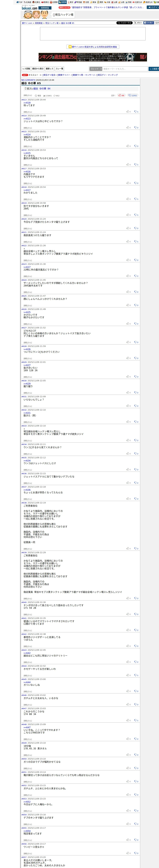The image size is (159, 868).
Task: Select 関西 in the region bar
Action: point(100,2)
